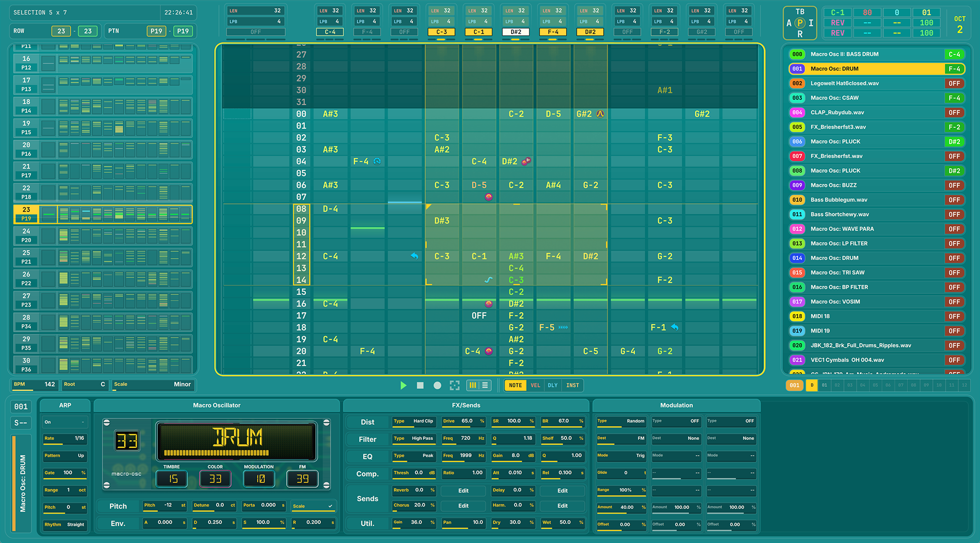Click the Harm. Edit button
Image resolution: width=980 pixels, height=543 pixels.
pyautogui.click(x=563, y=506)
